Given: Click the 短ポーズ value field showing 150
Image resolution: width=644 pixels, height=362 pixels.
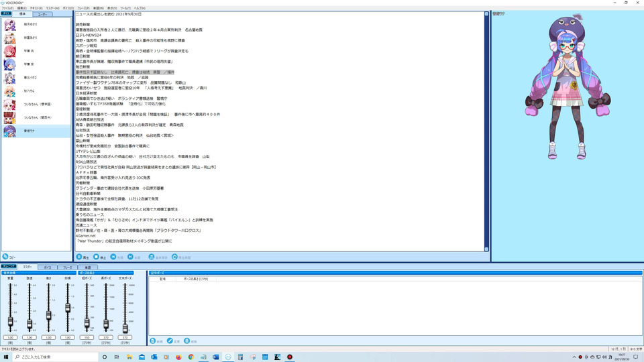Looking at the screenshot, I should pos(87,337).
